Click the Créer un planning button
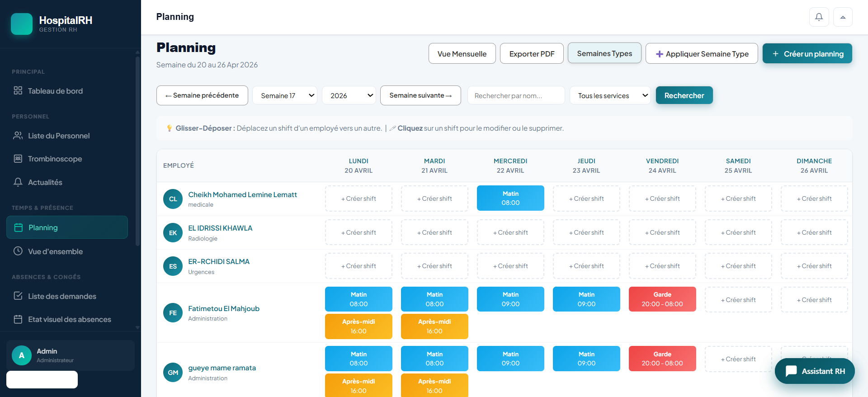Image resolution: width=868 pixels, height=397 pixels. [807, 54]
